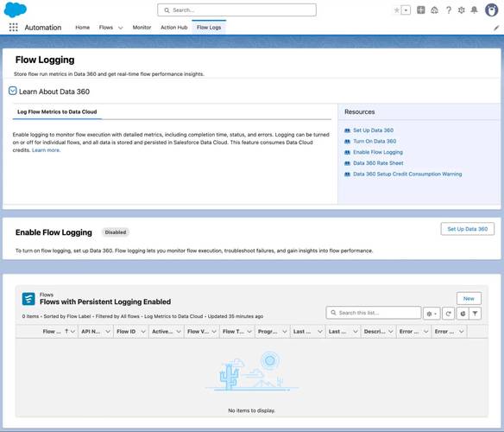Click the pencil edit navigation icon
Image resolution: width=504 pixels, height=432 pixels.
[x=496, y=28]
